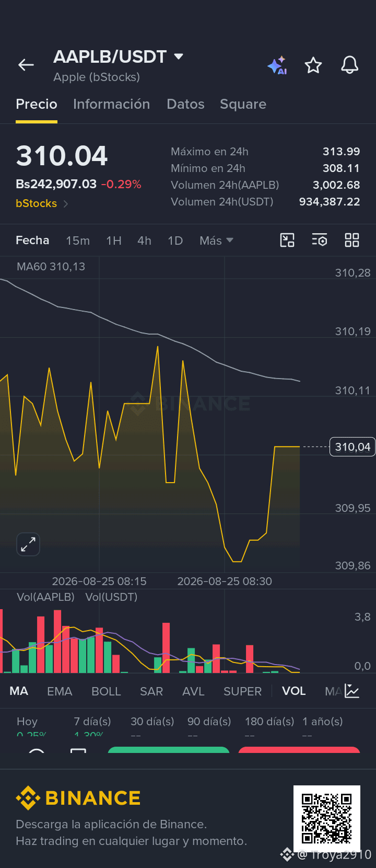376x868 pixels.
Task: Open the chart drawing tools icon
Action: 287,240
